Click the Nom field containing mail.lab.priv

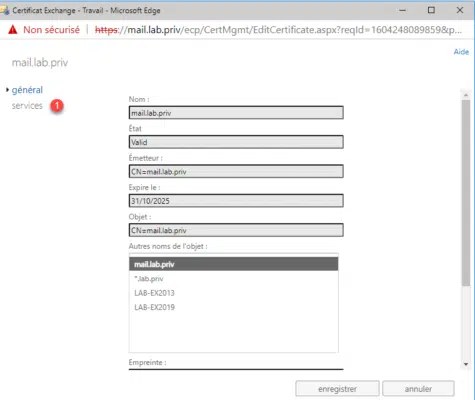point(236,113)
